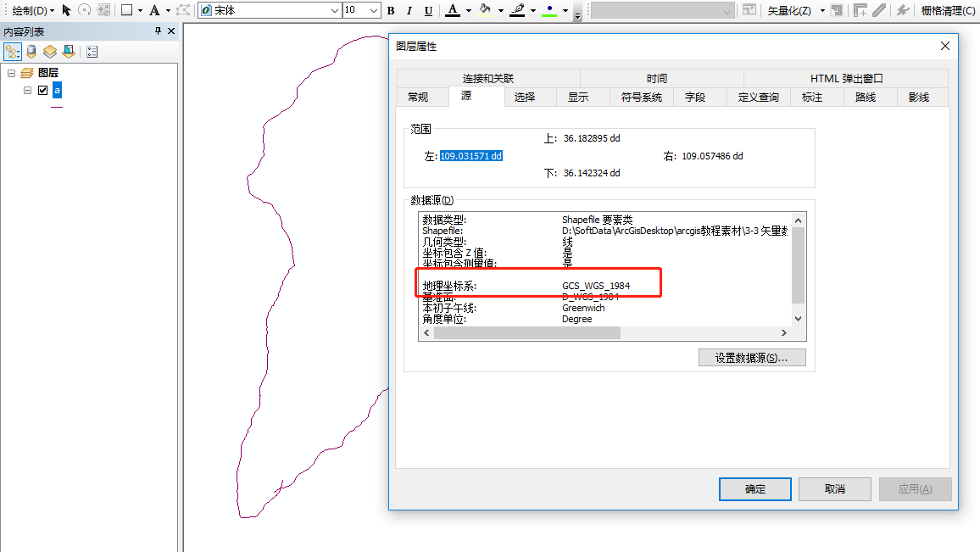Collapse the 图层 group node

coord(13,72)
